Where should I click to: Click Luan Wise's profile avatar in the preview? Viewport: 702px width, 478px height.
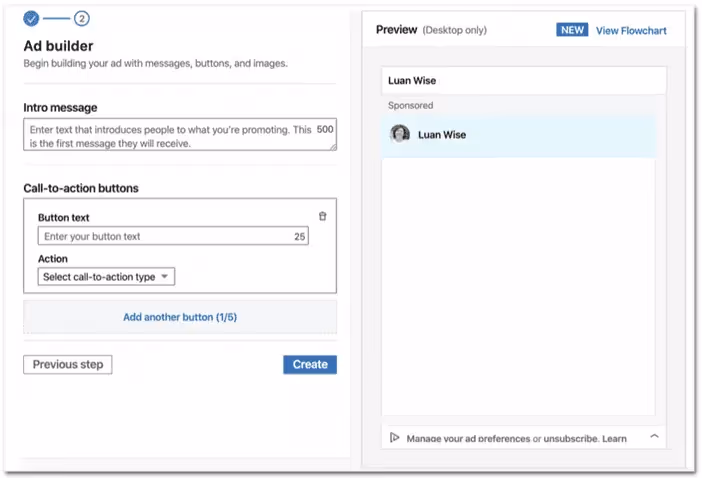coord(400,134)
